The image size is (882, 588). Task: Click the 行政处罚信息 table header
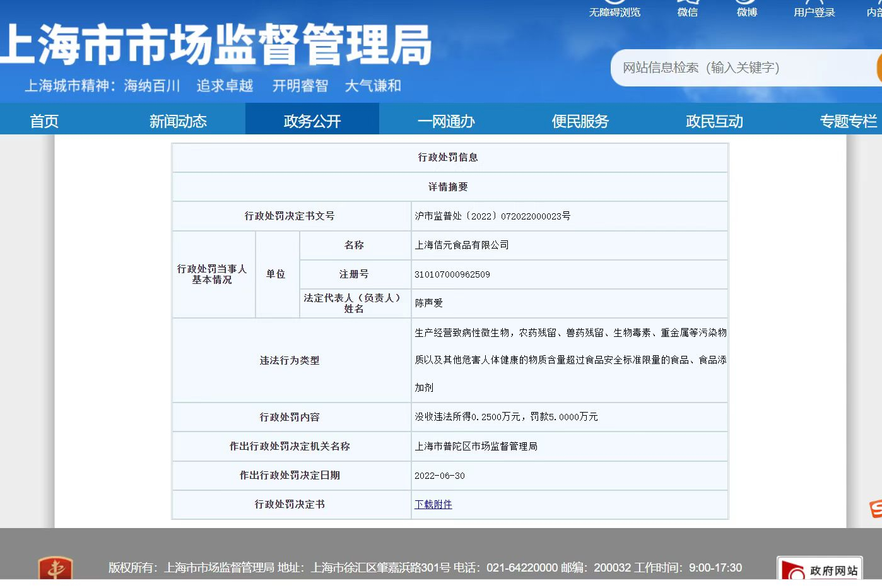[449, 157]
